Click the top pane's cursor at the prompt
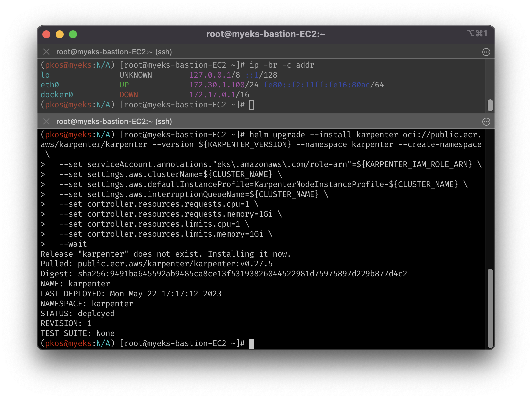532x399 pixels. pos(252,105)
